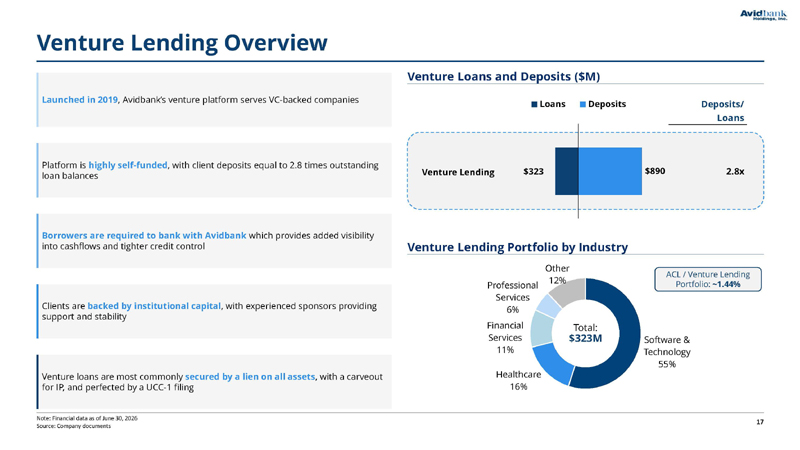Click the 'Financial Services 11%' label
800x450 pixels.
point(505,338)
